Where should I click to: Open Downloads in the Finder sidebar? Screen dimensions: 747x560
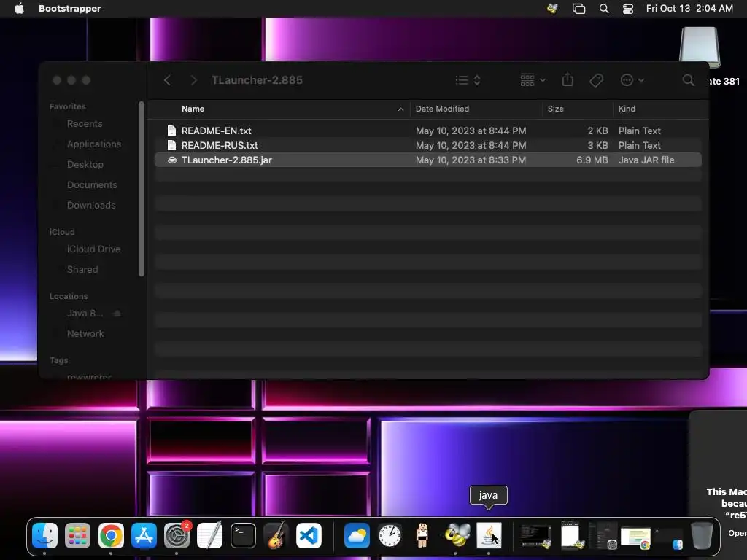[91, 205]
